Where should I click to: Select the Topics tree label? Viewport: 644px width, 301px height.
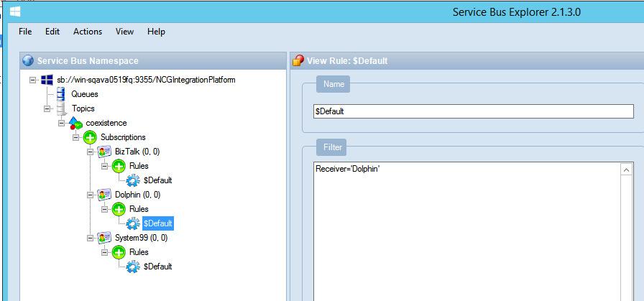[x=83, y=108]
